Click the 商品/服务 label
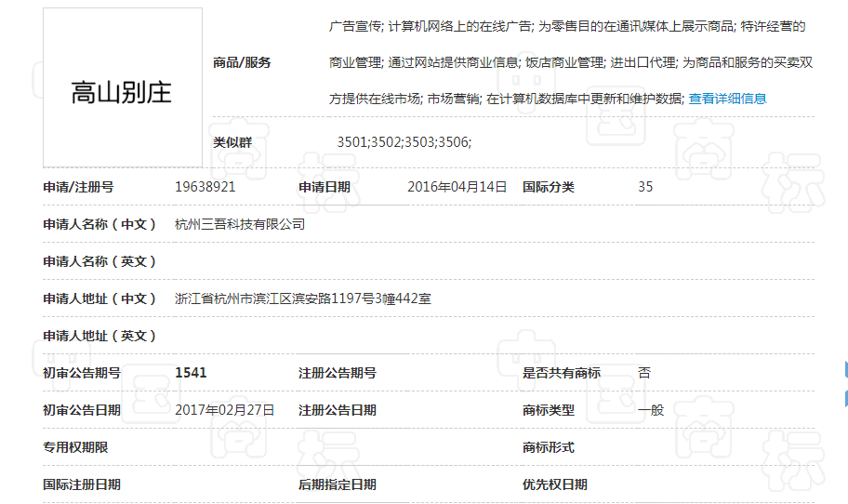The image size is (848, 504). [x=242, y=62]
